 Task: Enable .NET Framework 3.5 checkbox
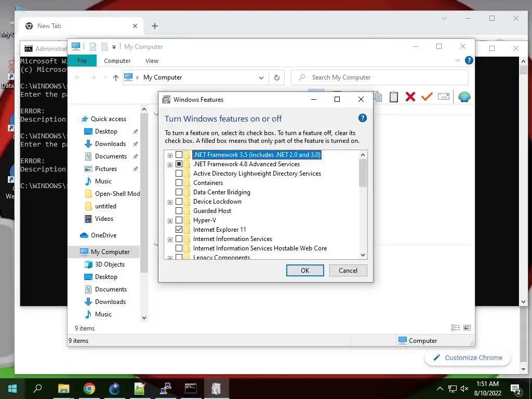(179, 155)
